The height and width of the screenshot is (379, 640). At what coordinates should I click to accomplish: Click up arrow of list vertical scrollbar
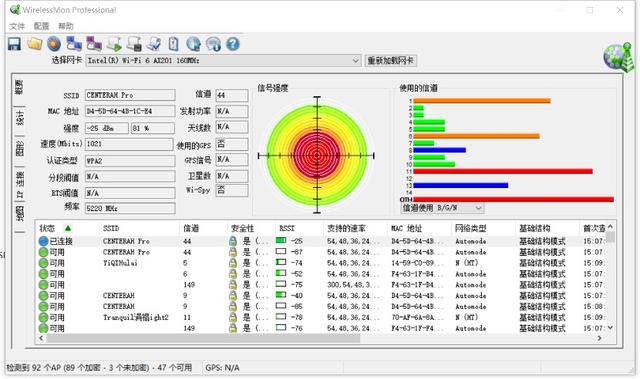[610, 227]
